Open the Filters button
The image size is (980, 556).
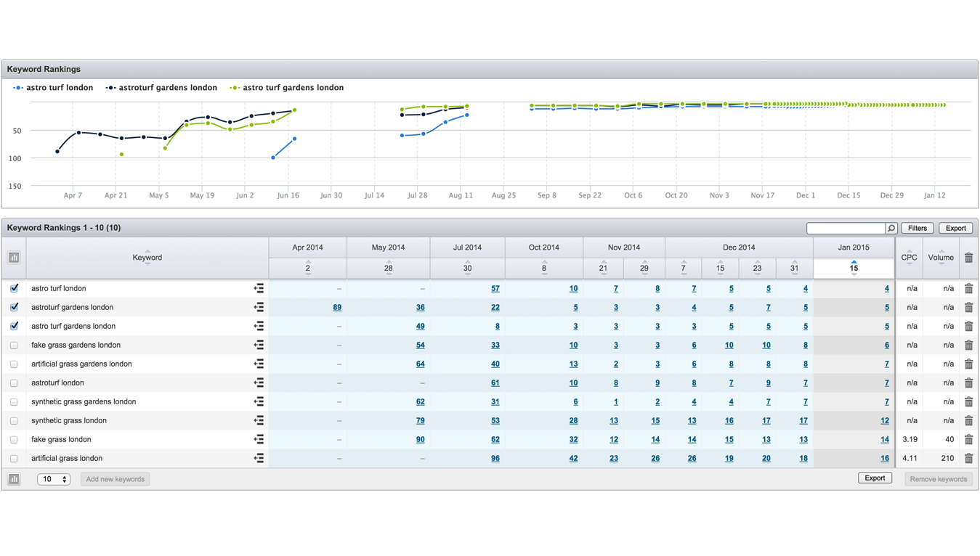pyautogui.click(x=918, y=229)
